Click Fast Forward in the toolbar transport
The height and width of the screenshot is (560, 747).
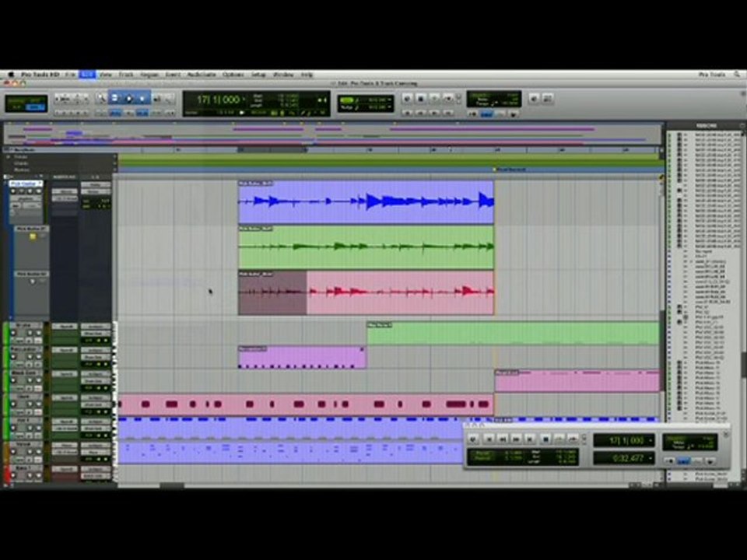434,114
